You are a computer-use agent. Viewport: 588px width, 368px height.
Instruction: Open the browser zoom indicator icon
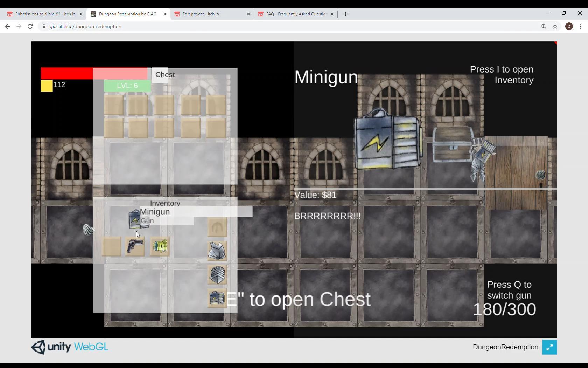(x=544, y=26)
